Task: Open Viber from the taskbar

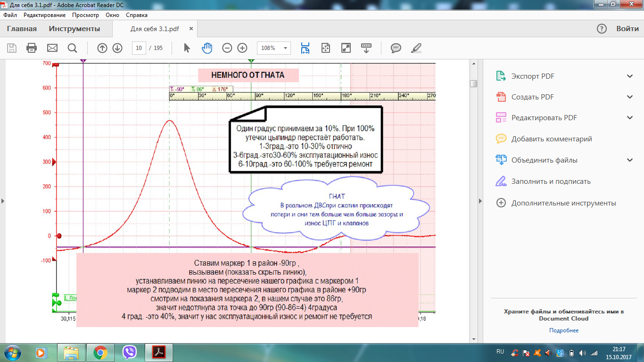Action: pos(129,353)
